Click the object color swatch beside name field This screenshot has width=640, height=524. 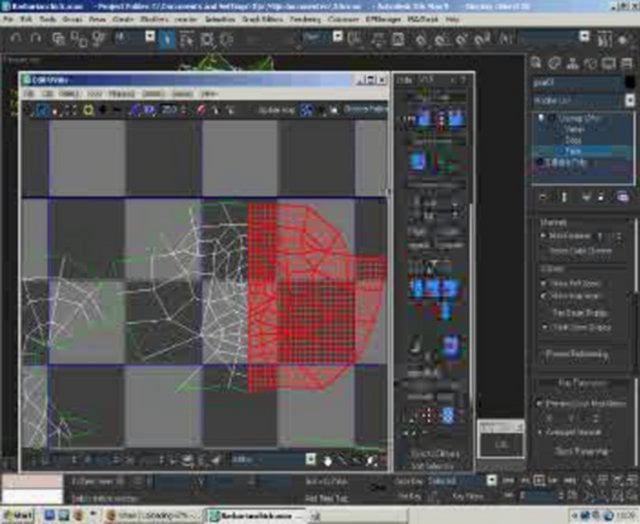click(630, 82)
